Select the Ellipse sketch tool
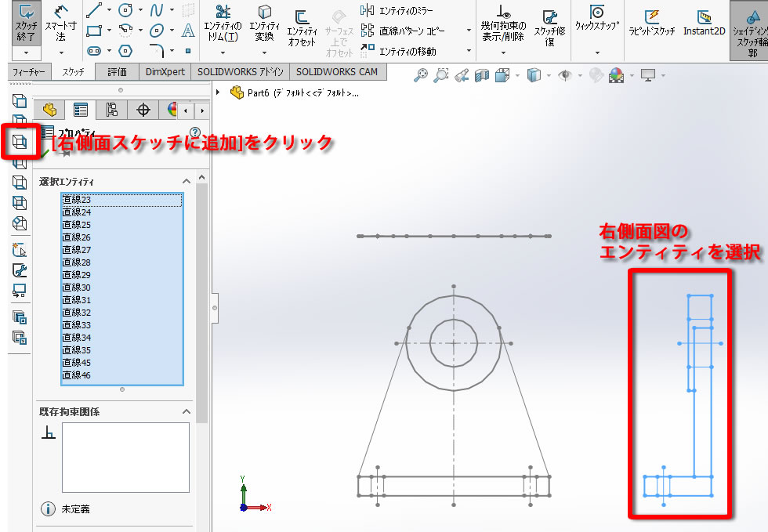The width and height of the screenshot is (768, 532). click(157, 31)
